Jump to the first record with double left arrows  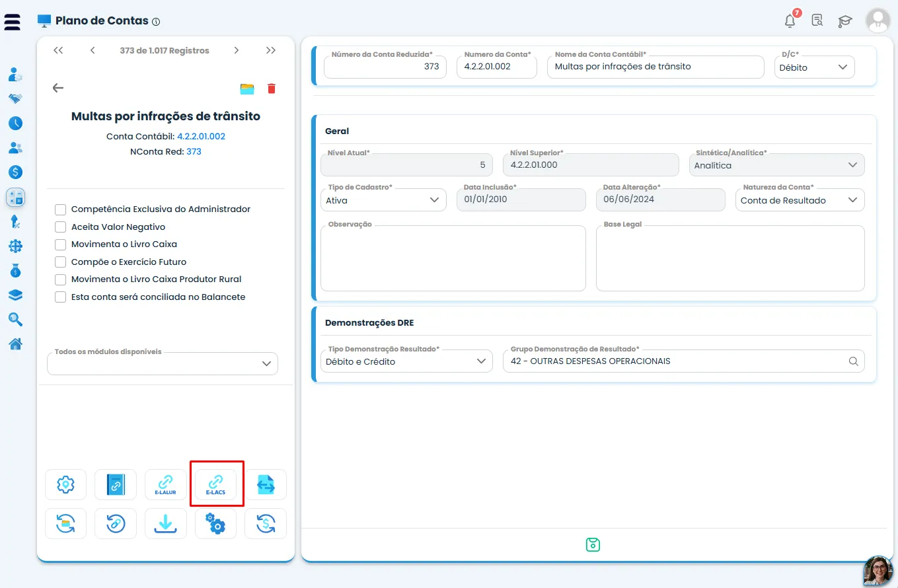point(58,50)
